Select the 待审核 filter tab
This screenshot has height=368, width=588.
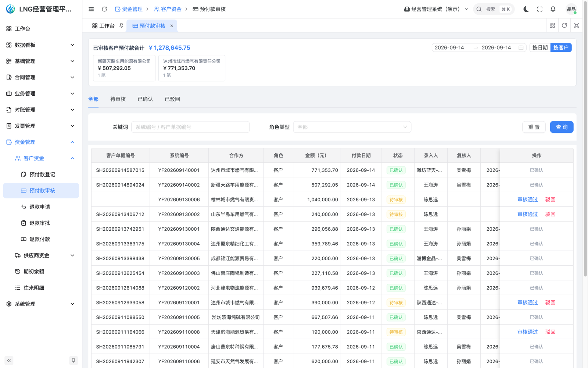[118, 99]
